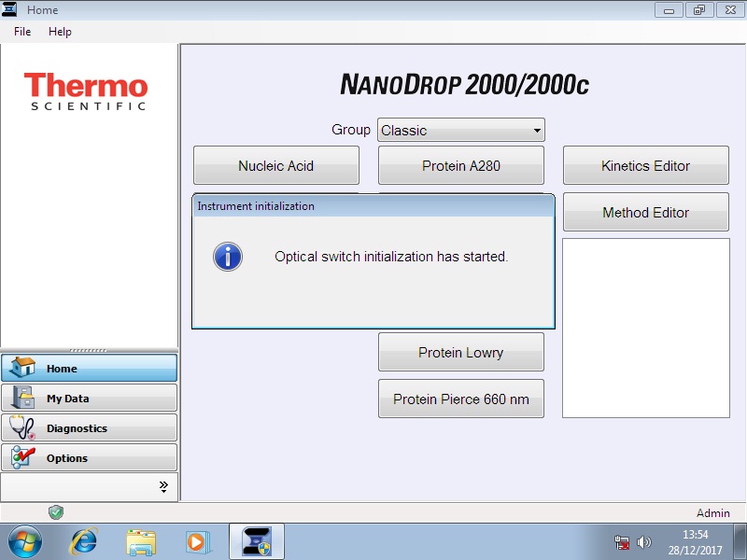Click the network tray icon

coord(622,542)
